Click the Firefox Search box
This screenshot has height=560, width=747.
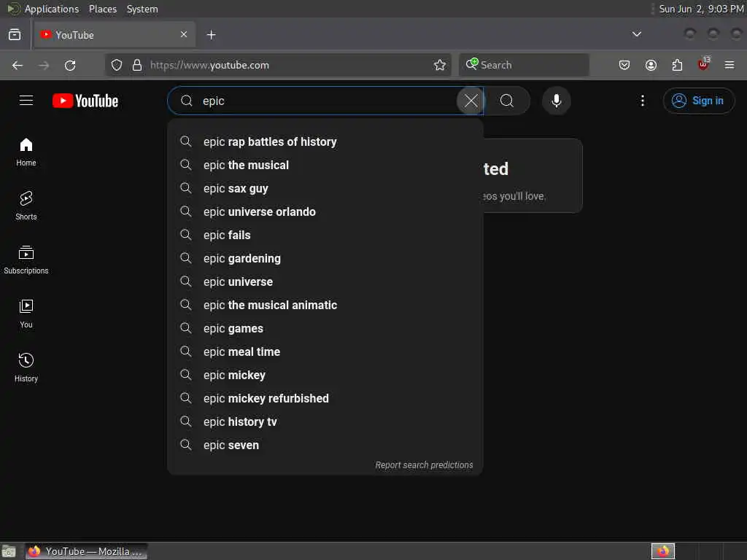(524, 65)
